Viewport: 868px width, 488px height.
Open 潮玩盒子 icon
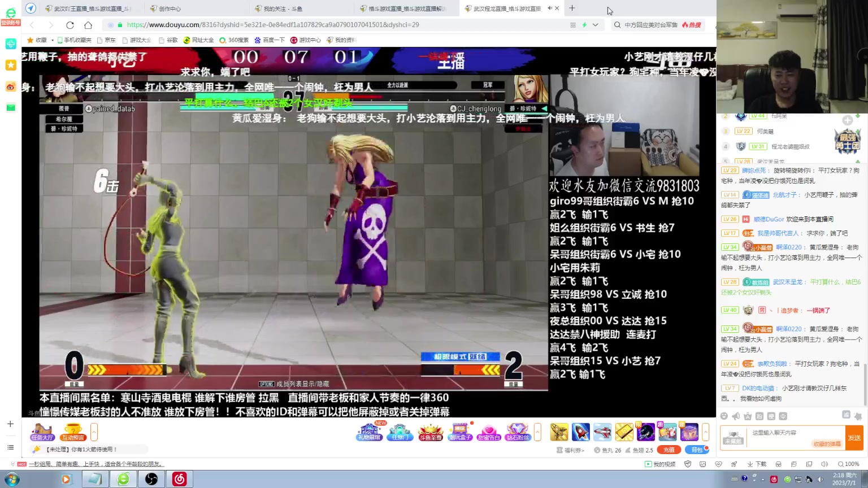tap(459, 432)
